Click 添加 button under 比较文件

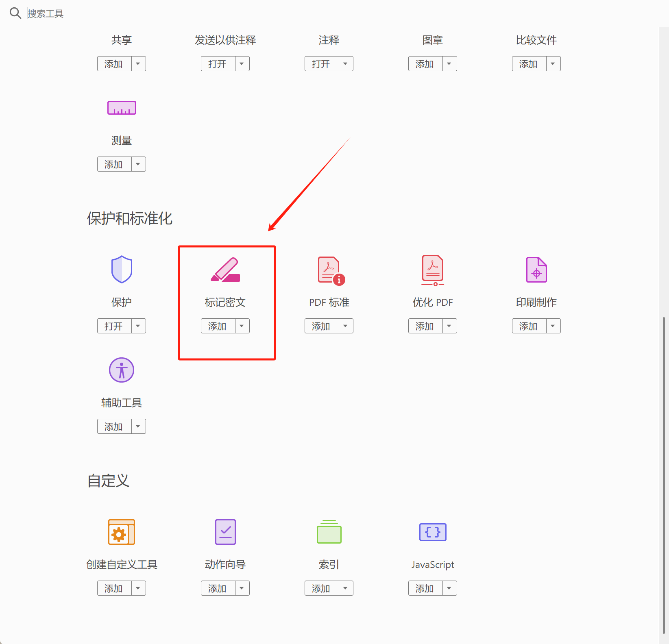click(x=528, y=63)
